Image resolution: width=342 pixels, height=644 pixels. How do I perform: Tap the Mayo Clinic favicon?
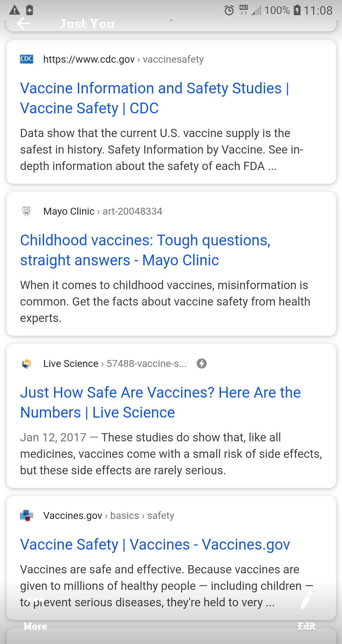pyautogui.click(x=27, y=211)
